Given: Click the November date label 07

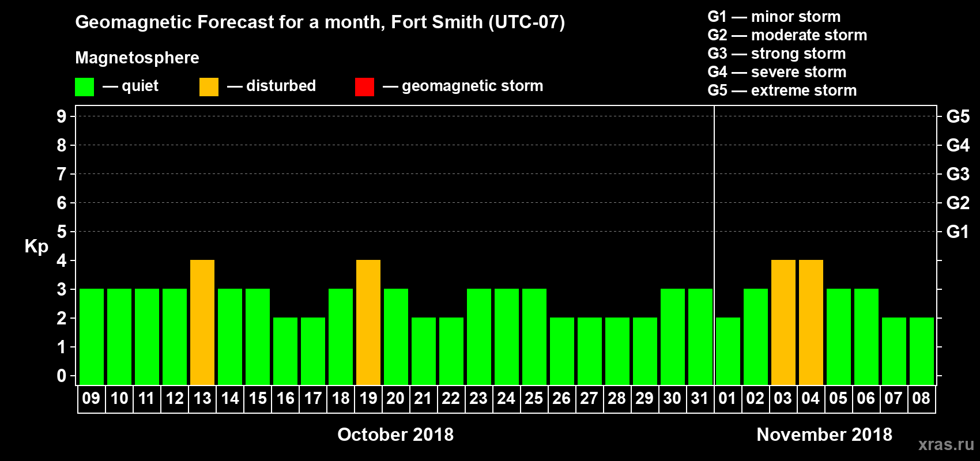Looking at the screenshot, I should pos(894,399).
